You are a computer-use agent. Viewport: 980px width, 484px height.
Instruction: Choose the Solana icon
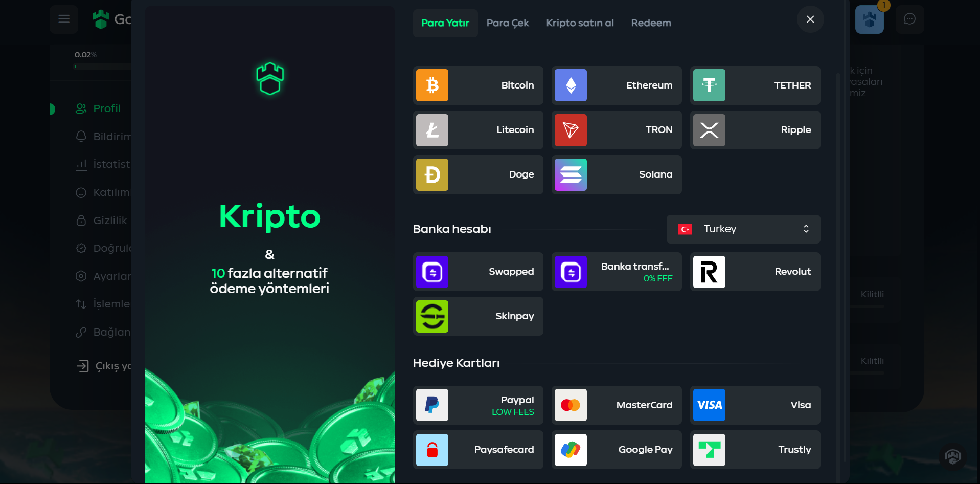tap(571, 174)
